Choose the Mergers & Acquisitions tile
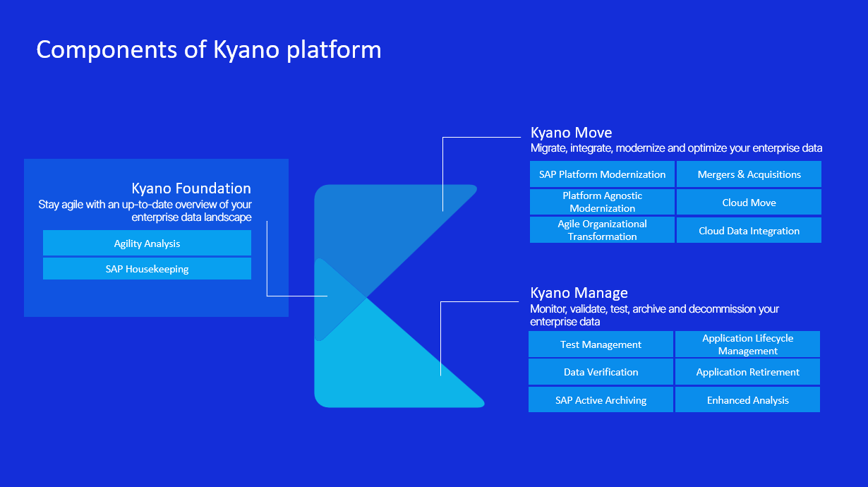This screenshot has height=487, width=868. [749, 174]
